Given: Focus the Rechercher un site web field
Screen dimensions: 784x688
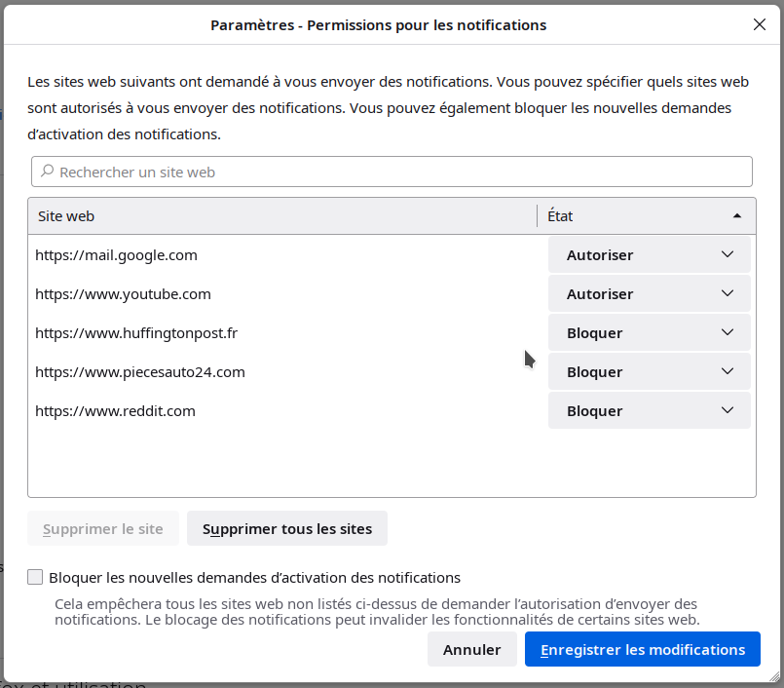Looking at the screenshot, I should 399,172.
